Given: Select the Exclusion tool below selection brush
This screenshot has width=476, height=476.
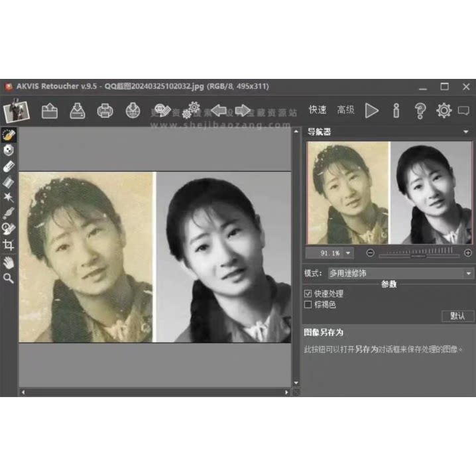Looking at the screenshot, I should point(9,150).
